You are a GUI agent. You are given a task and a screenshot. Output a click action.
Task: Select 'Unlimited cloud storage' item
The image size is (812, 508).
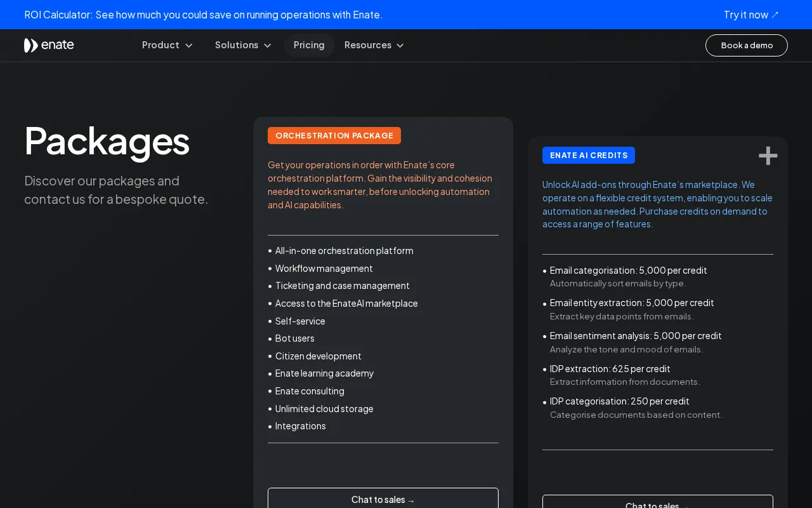(x=324, y=409)
